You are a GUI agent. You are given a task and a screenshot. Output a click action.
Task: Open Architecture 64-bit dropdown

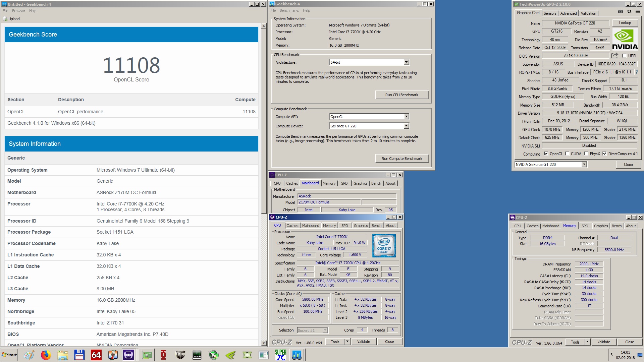tap(406, 62)
